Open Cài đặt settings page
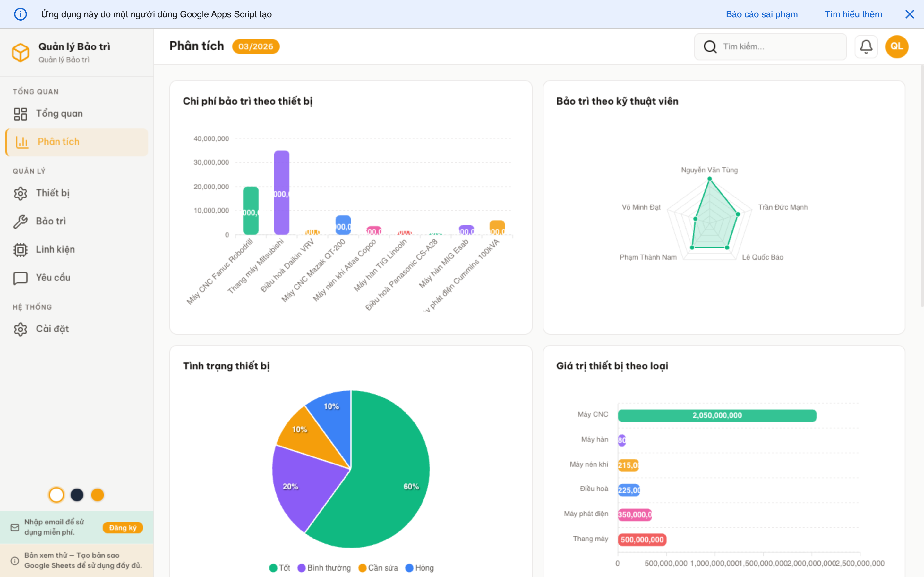The width and height of the screenshot is (924, 577). click(x=52, y=329)
